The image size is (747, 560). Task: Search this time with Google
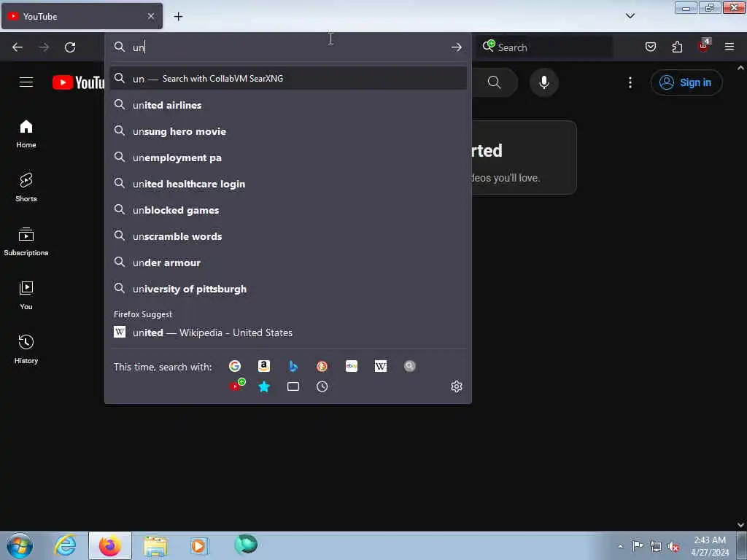[234, 366]
